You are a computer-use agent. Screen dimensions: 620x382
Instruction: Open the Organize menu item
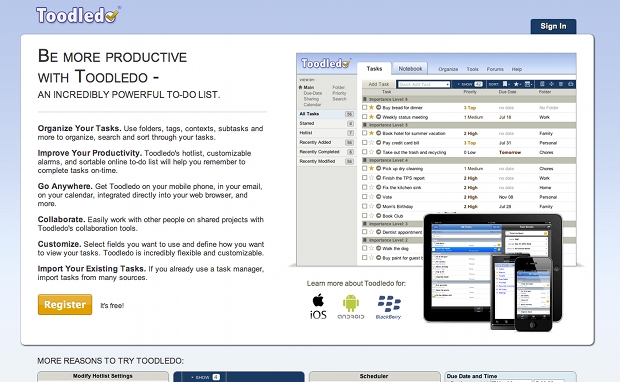448,69
